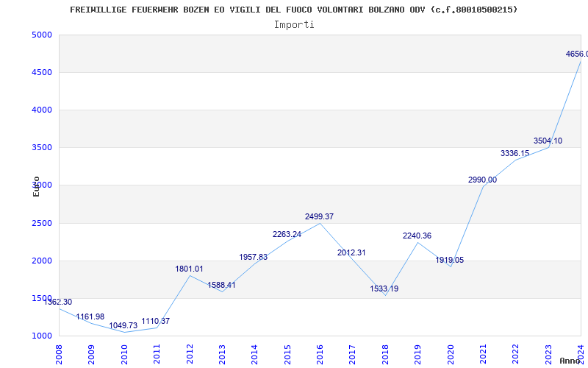Image resolution: width=588 pixels, height=368 pixels.
Task: Click x-axis year 2022
Action: pyautogui.click(x=516, y=354)
